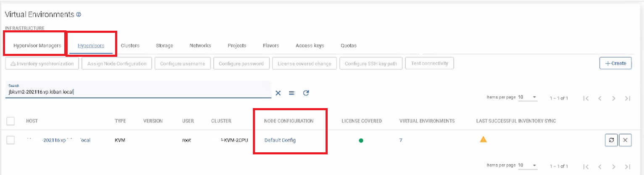Open the Clusters tab

tap(130, 45)
